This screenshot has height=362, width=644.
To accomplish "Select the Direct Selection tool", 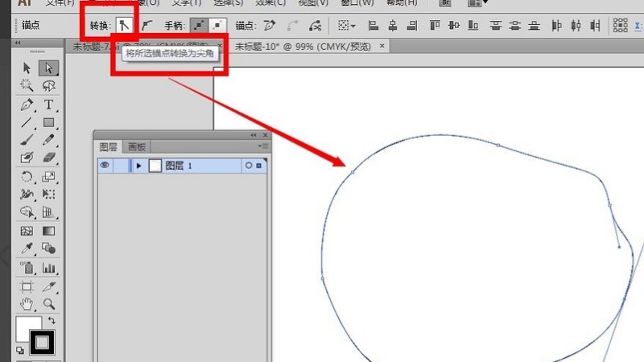I will pos(48,68).
